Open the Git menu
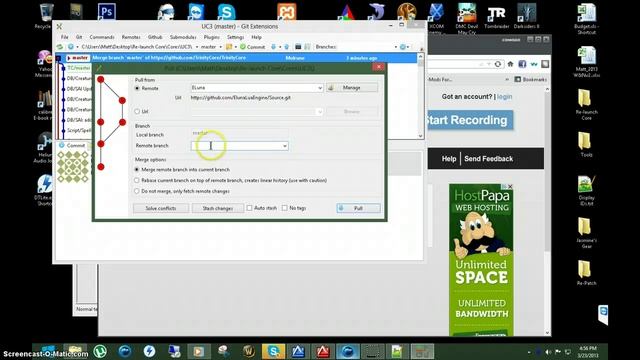The width and height of the screenshot is (640, 360). 79,37
